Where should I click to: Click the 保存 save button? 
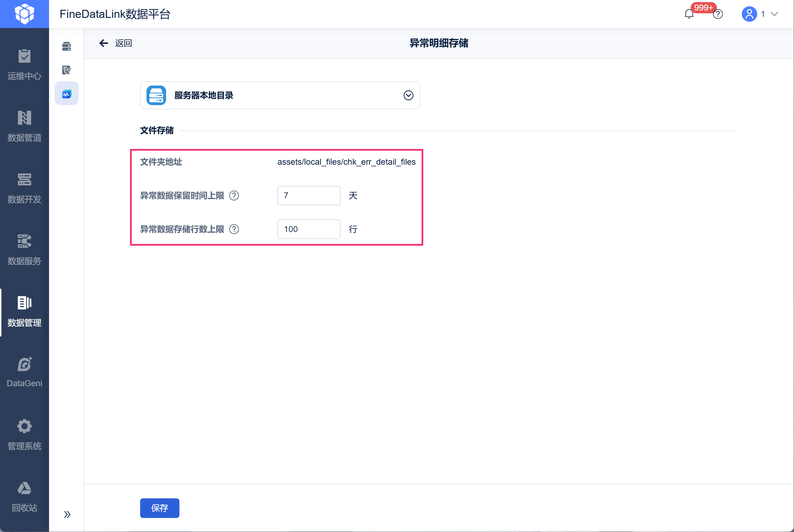click(159, 508)
